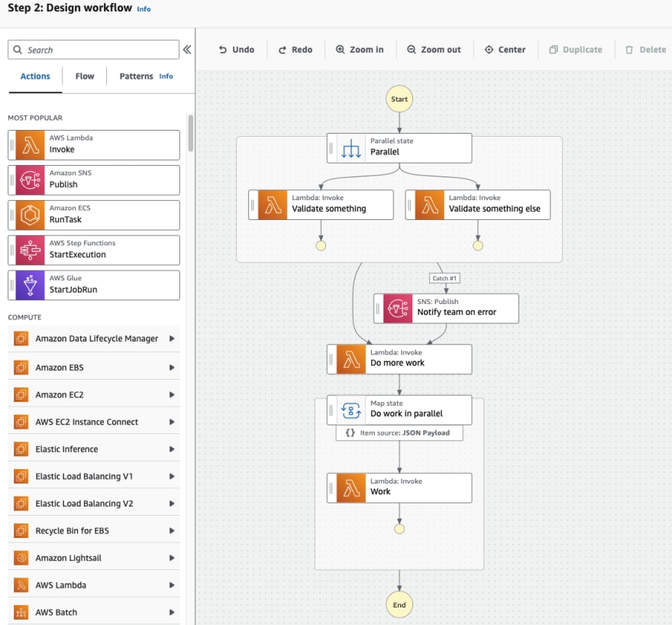Click the Recycle Bin for EBS icon
Viewport: 672px width, 625px height.
[x=21, y=531]
